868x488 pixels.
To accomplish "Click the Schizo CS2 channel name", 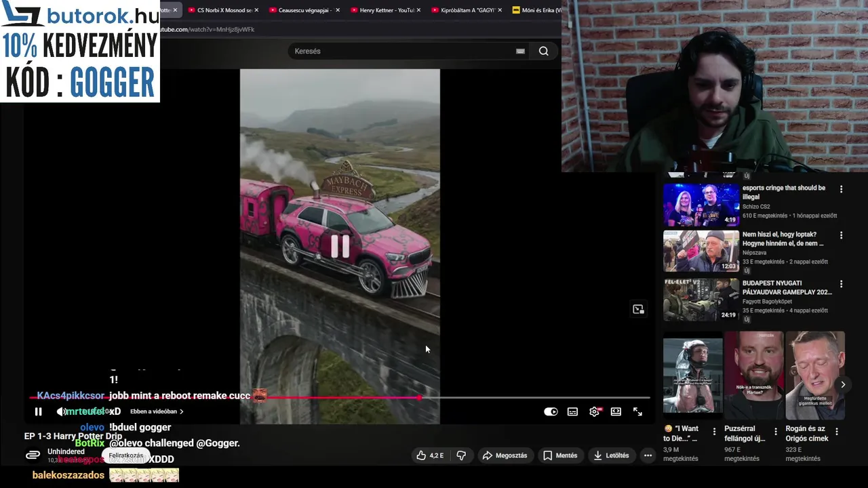I will pyautogui.click(x=756, y=207).
